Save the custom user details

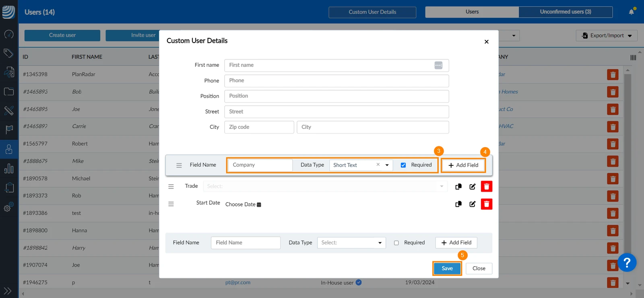[447, 268]
